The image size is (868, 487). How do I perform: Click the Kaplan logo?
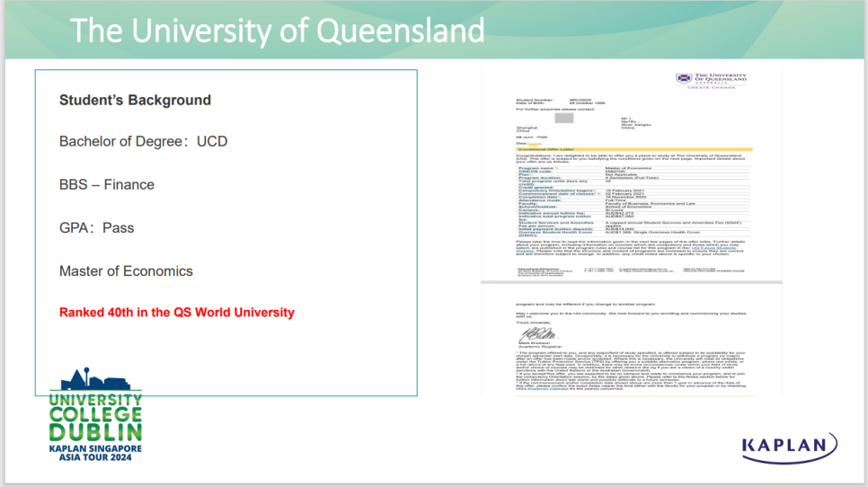tap(790, 447)
